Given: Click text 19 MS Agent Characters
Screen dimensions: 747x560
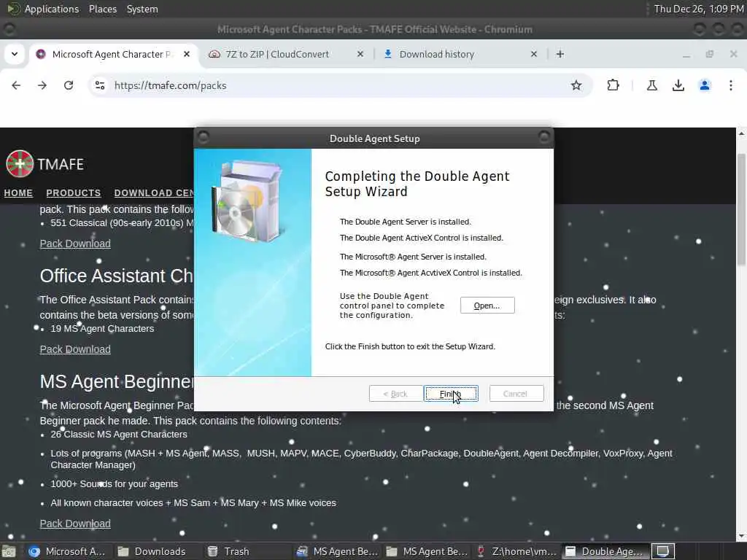Looking at the screenshot, I should [102, 329].
